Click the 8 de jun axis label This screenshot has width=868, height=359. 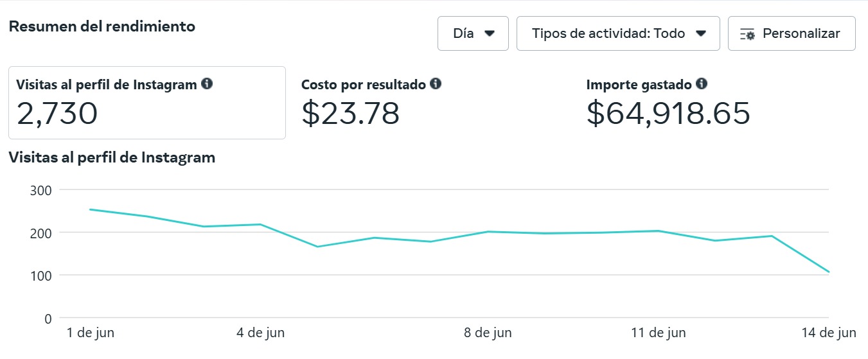(488, 333)
